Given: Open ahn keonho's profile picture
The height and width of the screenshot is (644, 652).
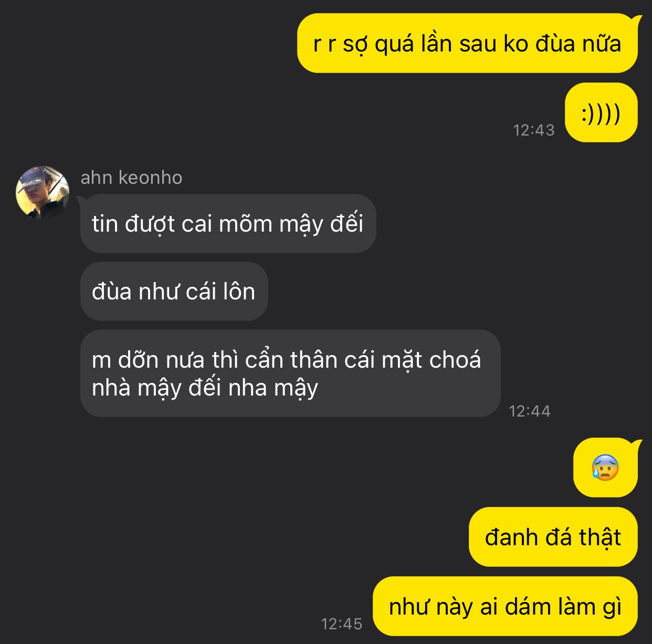Looking at the screenshot, I should point(43,192).
